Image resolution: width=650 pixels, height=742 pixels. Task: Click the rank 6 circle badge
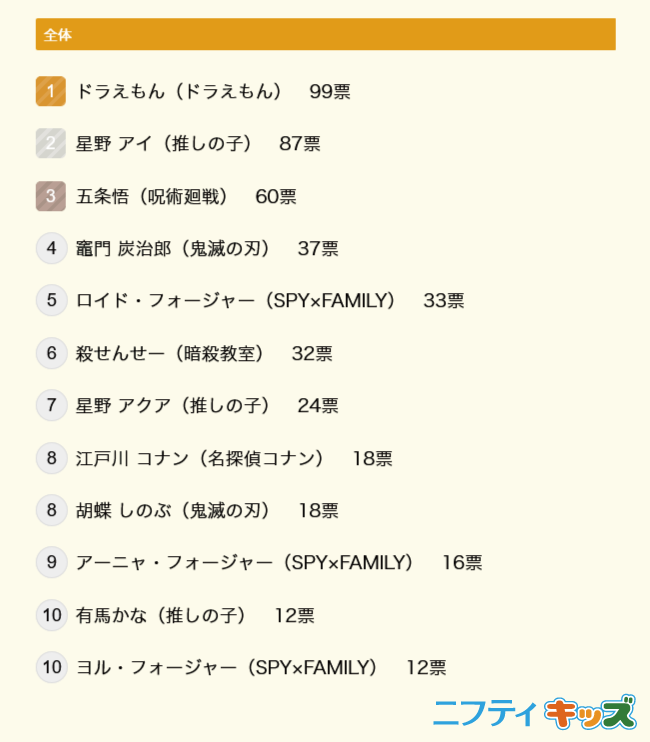[x=51, y=353]
